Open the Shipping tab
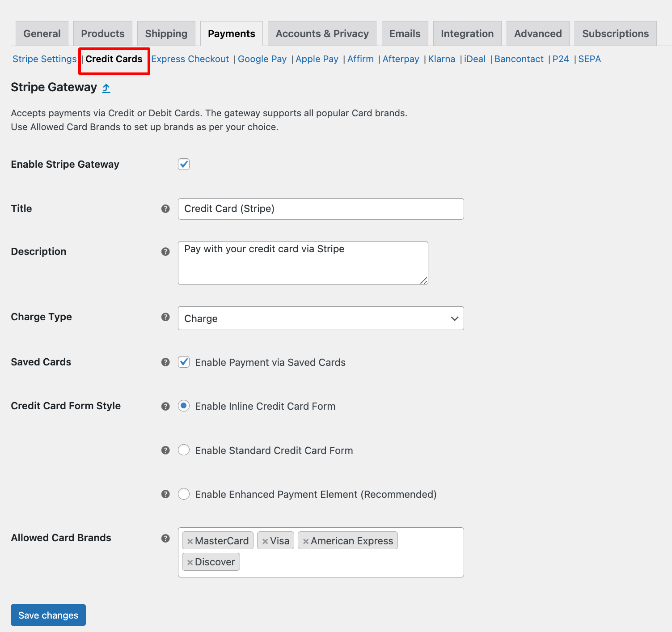 [166, 34]
